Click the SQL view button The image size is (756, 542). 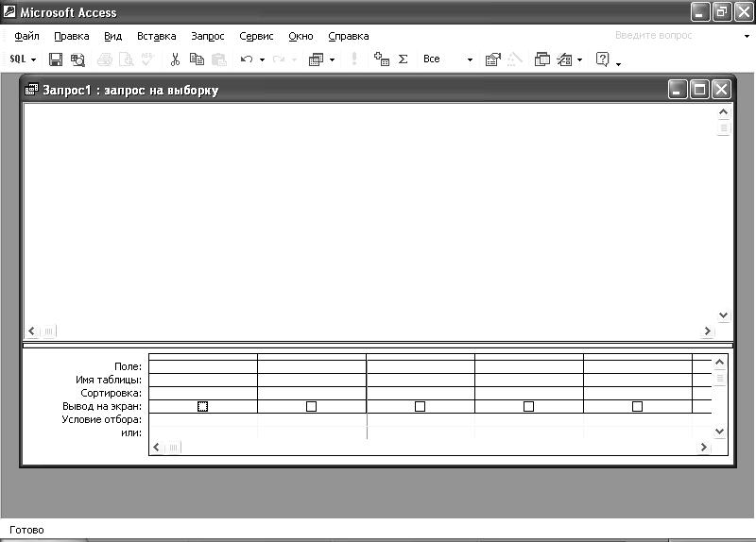click(17, 59)
